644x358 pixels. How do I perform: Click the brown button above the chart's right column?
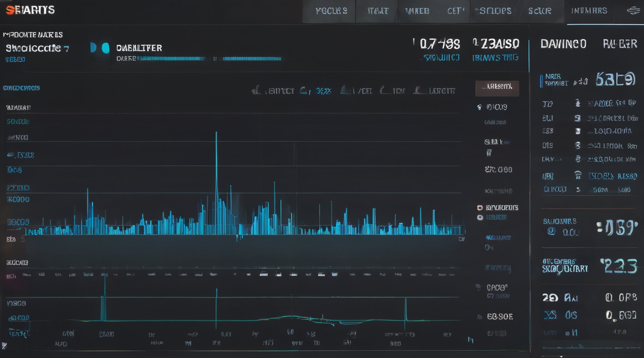click(497, 87)
